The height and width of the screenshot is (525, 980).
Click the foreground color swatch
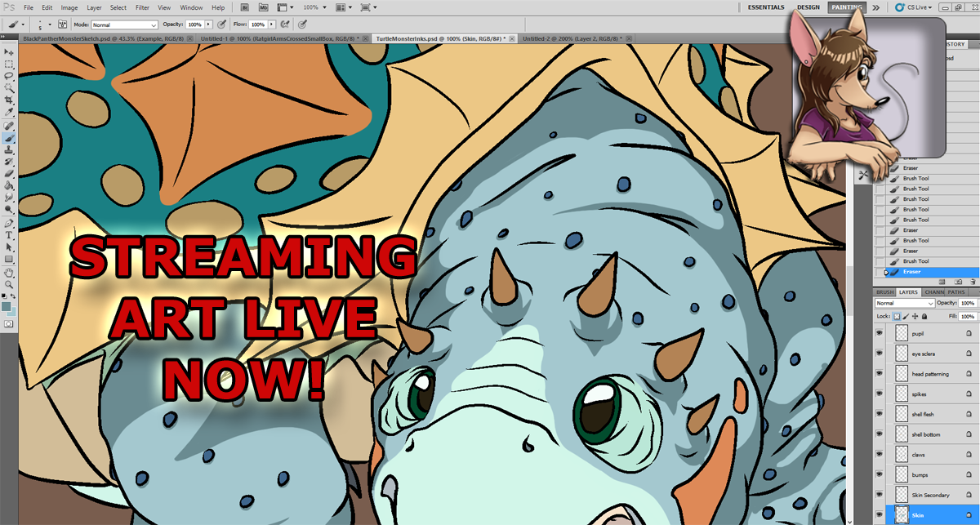point(7,307)
